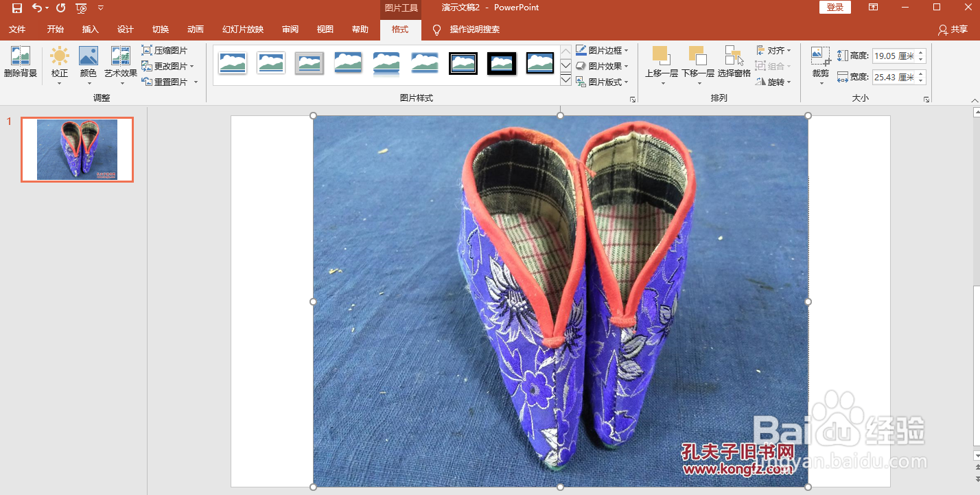The image size is (980, 495).
Task: Click the vertical scrollbar up arrow
Action: tap(976, 111)
